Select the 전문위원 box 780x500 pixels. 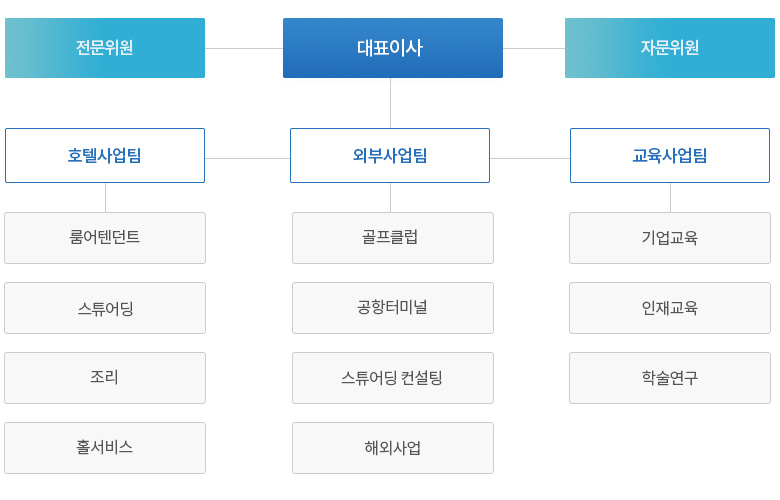click(x=105, y=48)
